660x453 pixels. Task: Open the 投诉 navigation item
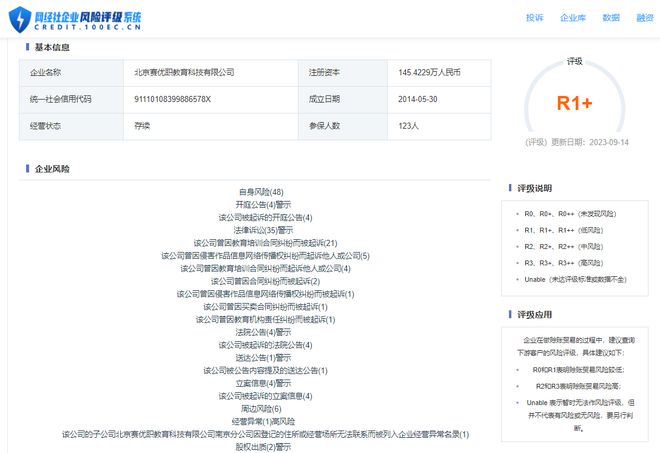(535, 18)
